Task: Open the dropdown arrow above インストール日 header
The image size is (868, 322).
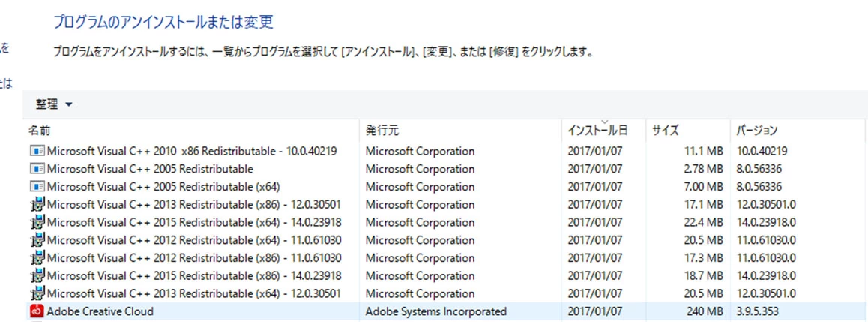Action: click(604, 122)
